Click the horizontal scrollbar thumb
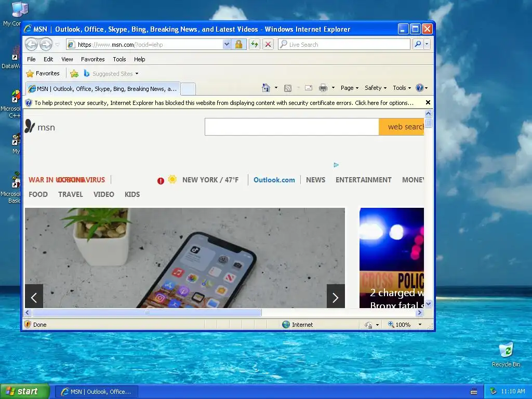 pyautogui.click(x=147, y=312)
